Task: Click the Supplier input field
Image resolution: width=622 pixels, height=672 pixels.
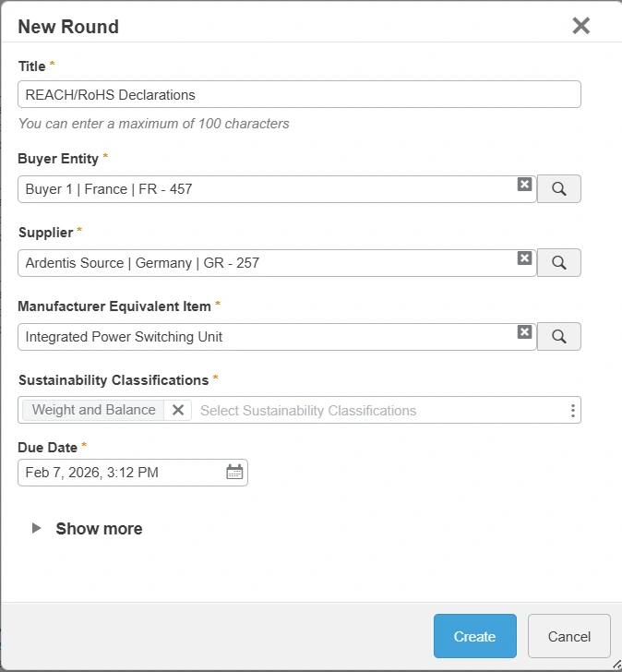Action: click(268, 263)
